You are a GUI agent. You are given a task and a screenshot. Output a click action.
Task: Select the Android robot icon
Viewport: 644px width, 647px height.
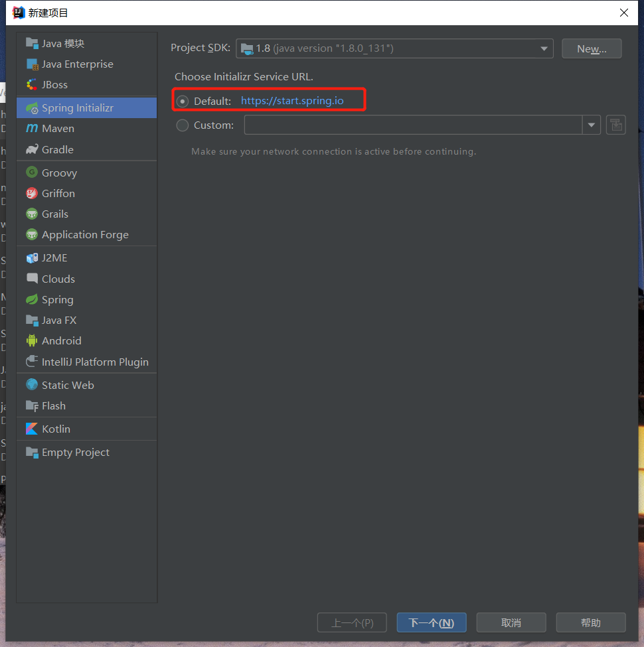(x=32, y=340)
